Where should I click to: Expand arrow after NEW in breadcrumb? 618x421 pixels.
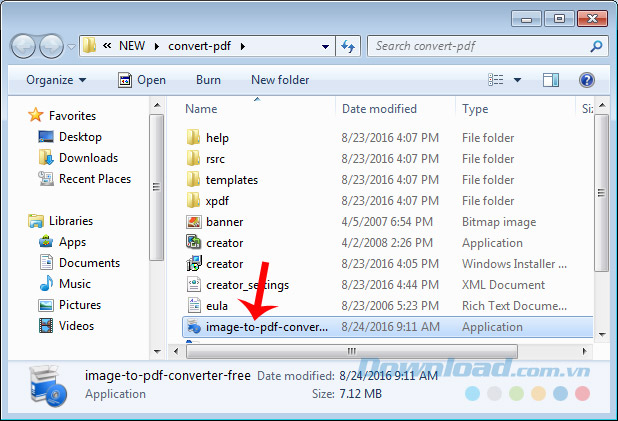pos(157,47)
